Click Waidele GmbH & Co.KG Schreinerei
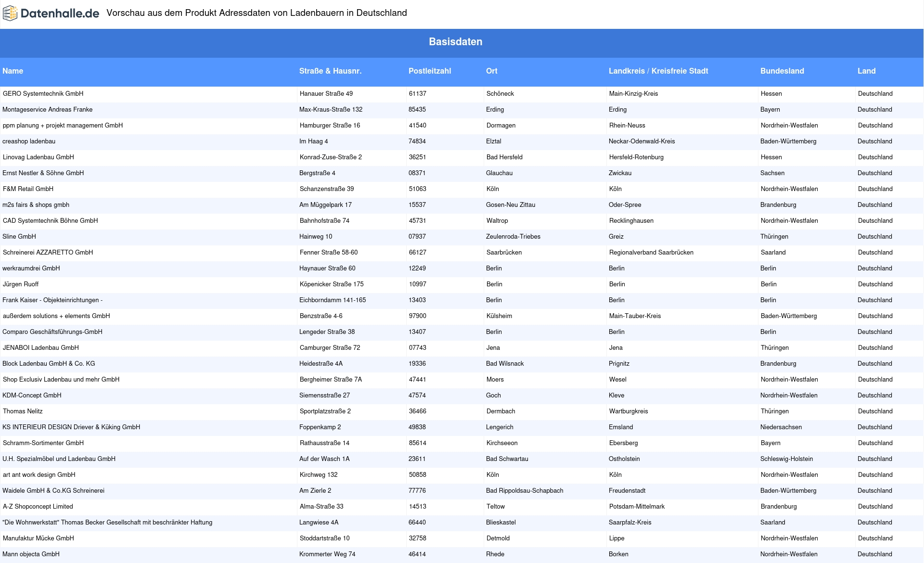Image resolution: width=924 pixels, height=563 pixels. pyautogui.click(x=53, y=490)
